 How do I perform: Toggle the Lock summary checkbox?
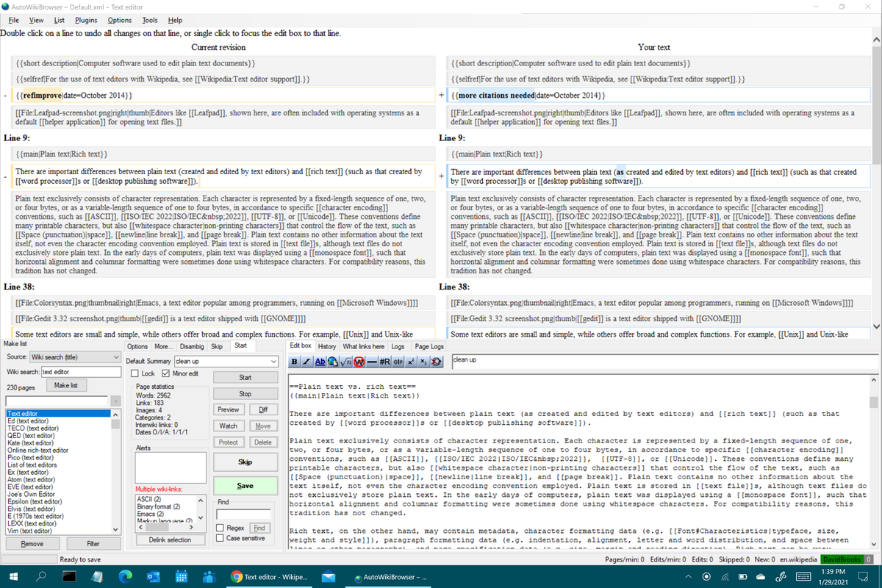pos(134,373)
